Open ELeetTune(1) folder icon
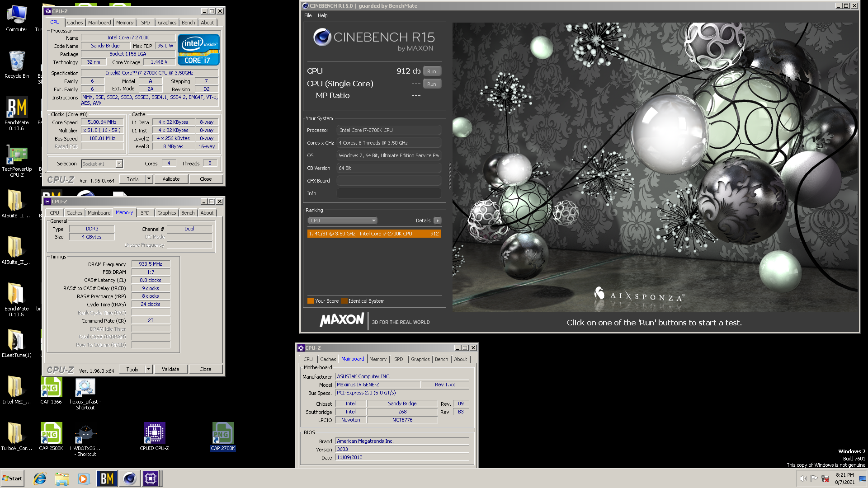The image size is (868, 488). (17, 343)
